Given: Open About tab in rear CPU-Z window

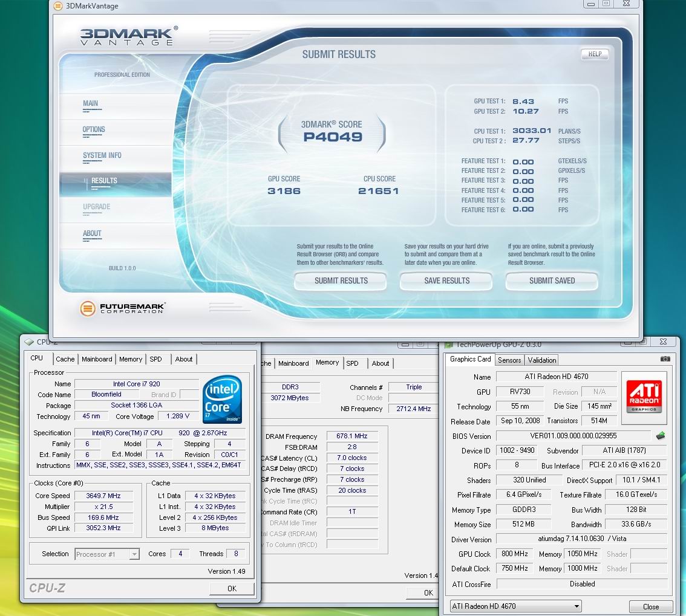Looking at the screenshot, I should click(x=380, y=363).
